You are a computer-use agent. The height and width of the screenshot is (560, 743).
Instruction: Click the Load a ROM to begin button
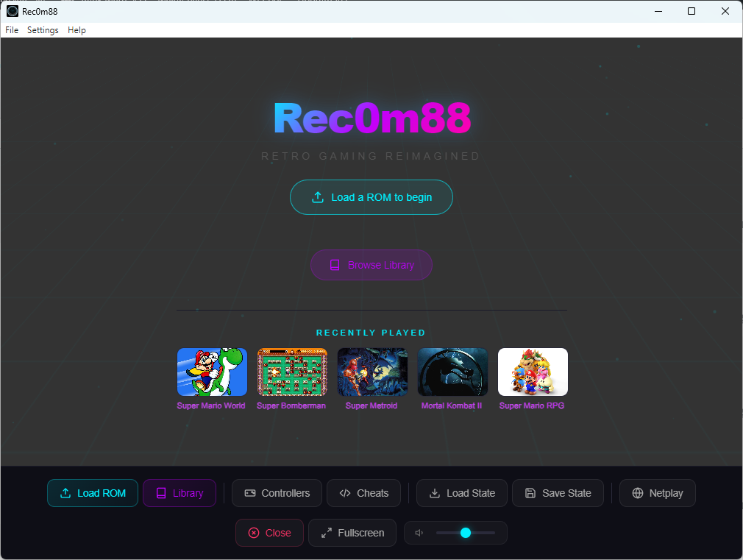(x=371, y=197)
